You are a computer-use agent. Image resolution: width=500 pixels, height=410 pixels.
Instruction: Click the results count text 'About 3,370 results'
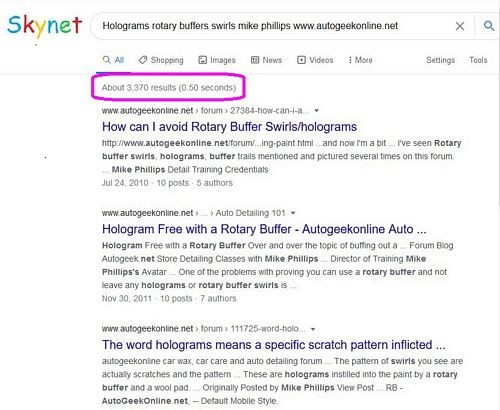point(139,88)
